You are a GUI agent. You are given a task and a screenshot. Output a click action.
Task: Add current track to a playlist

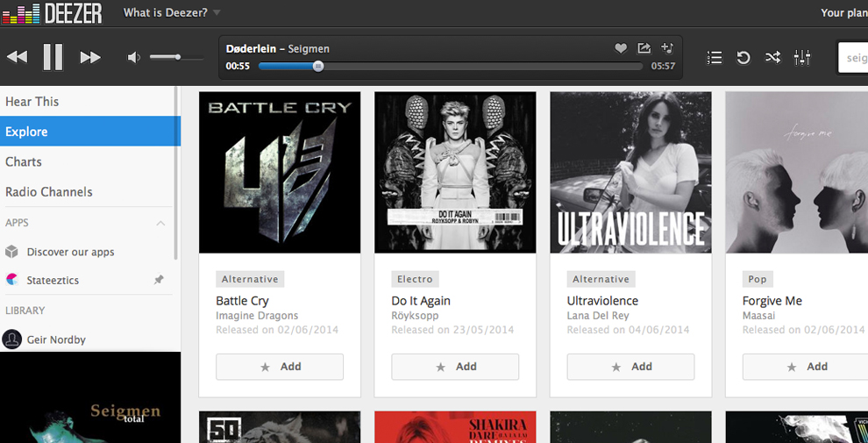pyautogui.click(x=667, y=48)
